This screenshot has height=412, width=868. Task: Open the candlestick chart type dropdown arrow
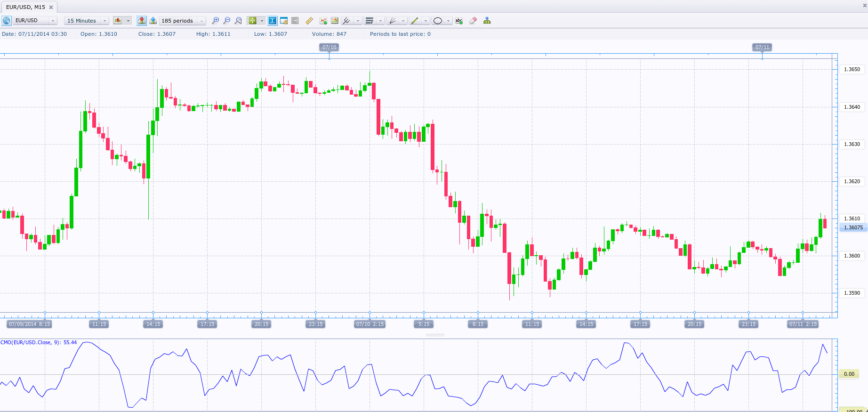pos(128,21)
